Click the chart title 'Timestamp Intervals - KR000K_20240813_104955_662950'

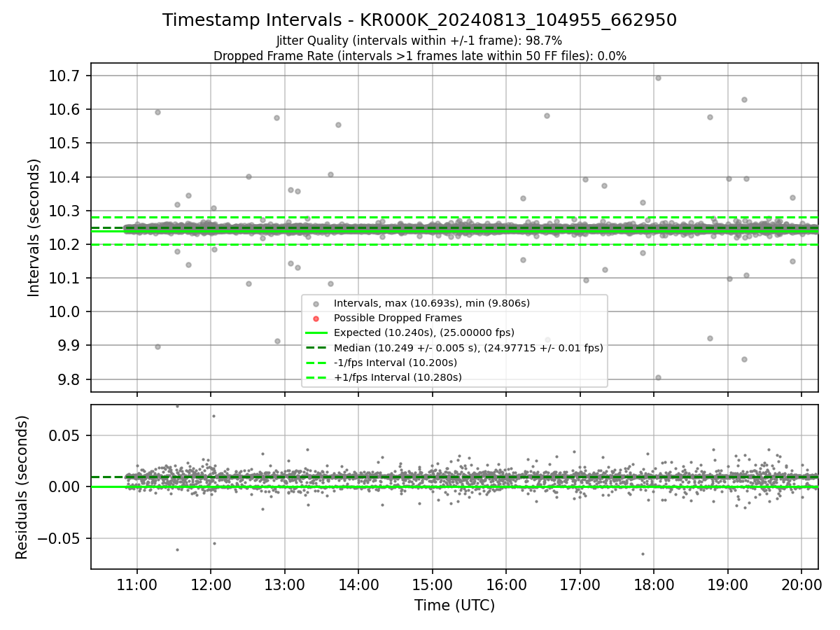[x=419, y=20]
